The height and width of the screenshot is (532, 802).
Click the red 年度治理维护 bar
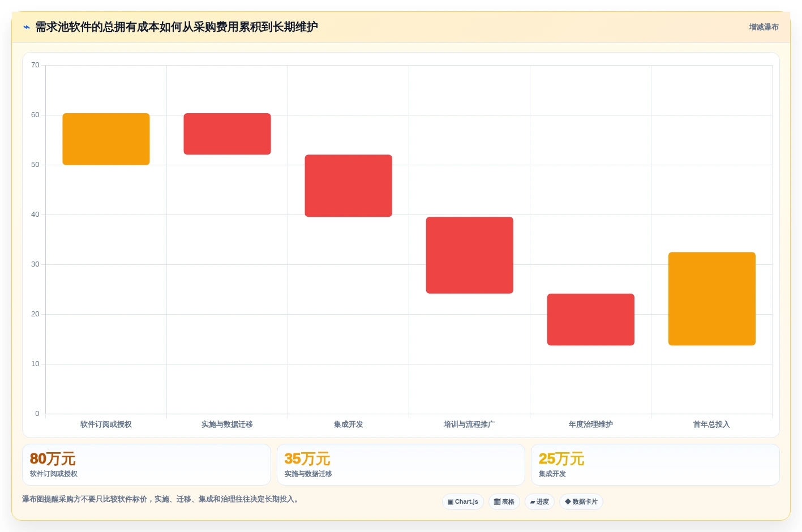590,319
